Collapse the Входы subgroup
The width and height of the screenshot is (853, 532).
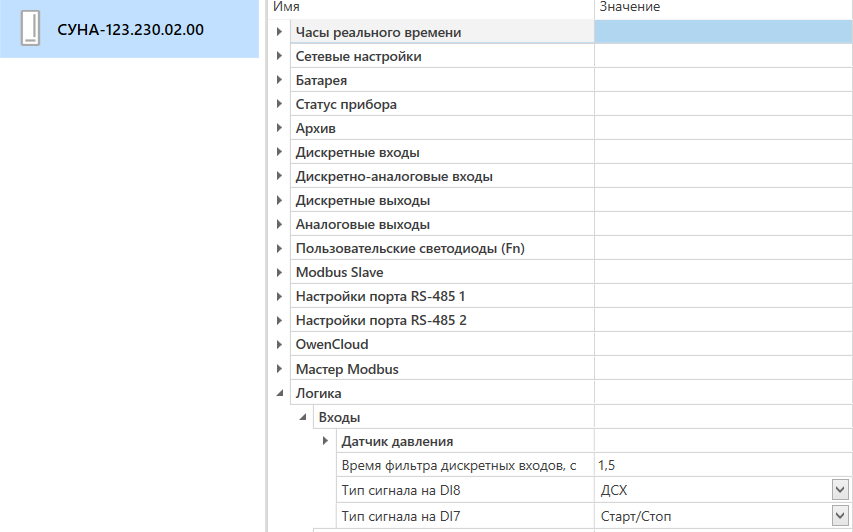302,417
